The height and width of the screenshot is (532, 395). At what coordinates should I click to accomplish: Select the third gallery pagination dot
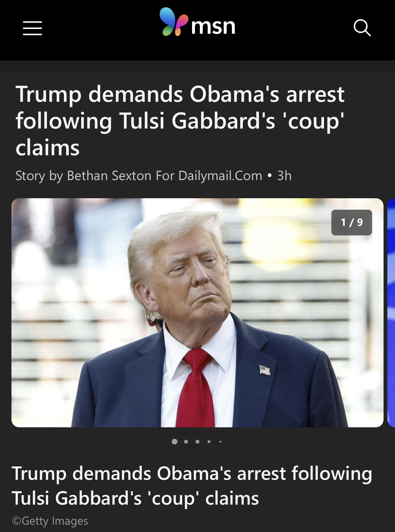point(198,441)
